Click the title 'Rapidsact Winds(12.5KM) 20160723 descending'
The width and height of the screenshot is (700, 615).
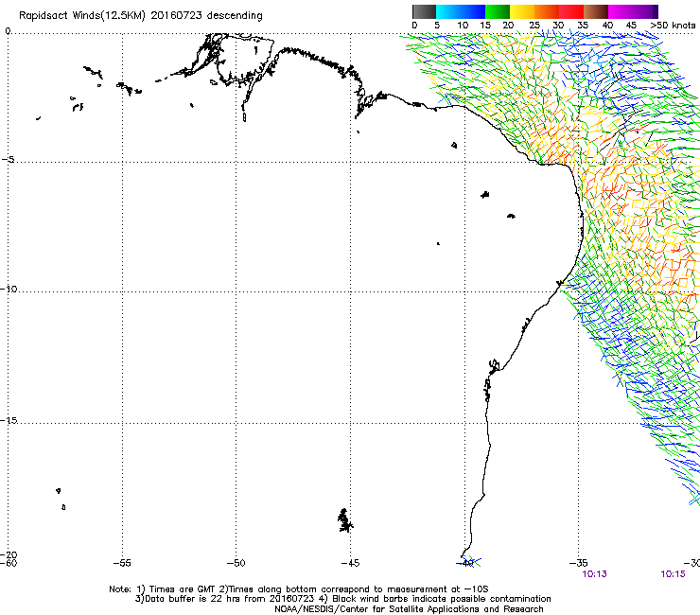pos(141,16)
